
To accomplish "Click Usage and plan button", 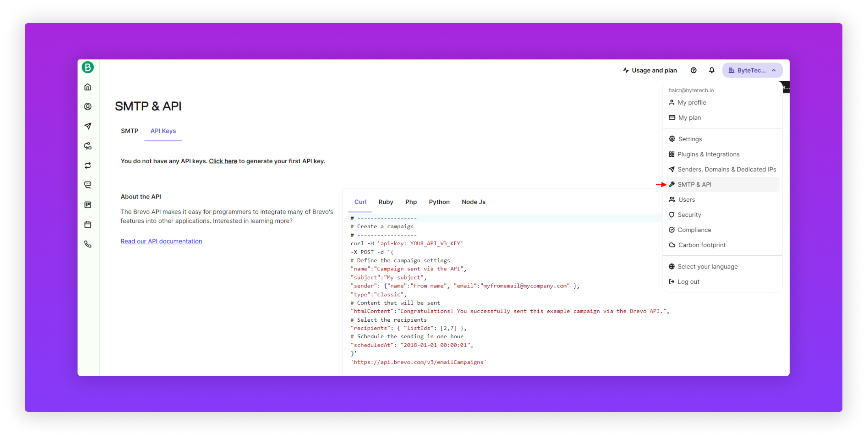I will (x=650, y=70).
